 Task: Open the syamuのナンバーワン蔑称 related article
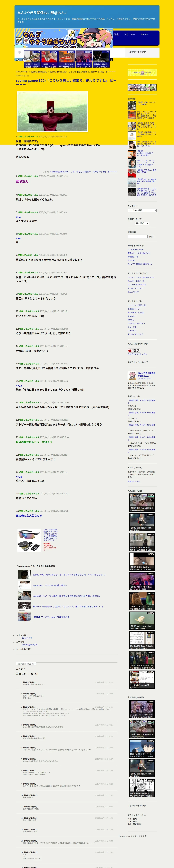66,596
